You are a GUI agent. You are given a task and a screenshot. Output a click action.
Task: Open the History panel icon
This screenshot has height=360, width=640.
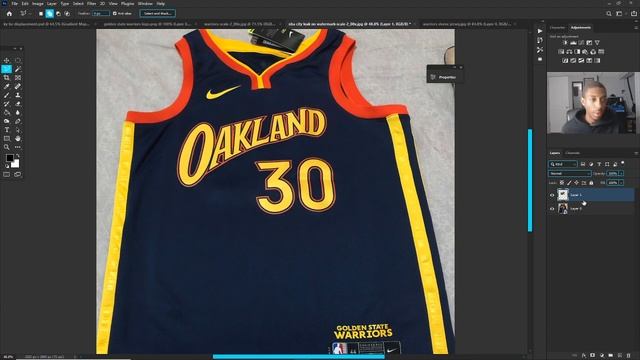540,40
